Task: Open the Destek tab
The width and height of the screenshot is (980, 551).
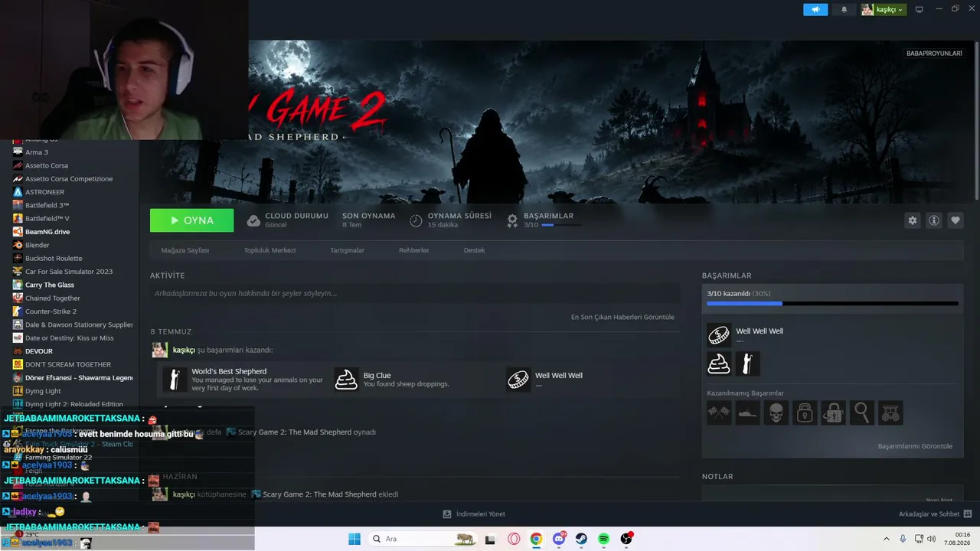Action: [474, 250]
